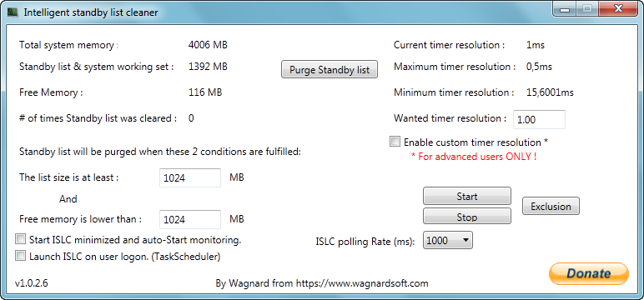Enable custom timer resolution checkbox
Screen dimensions: 644x300
point(395,142)
